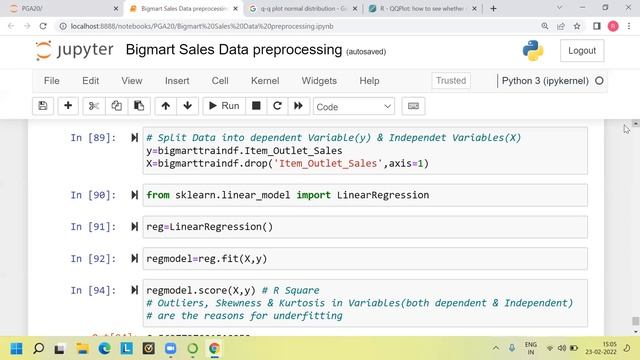
Task: Open the View menu
Action: pyautogui.click(x=131, y=81)
